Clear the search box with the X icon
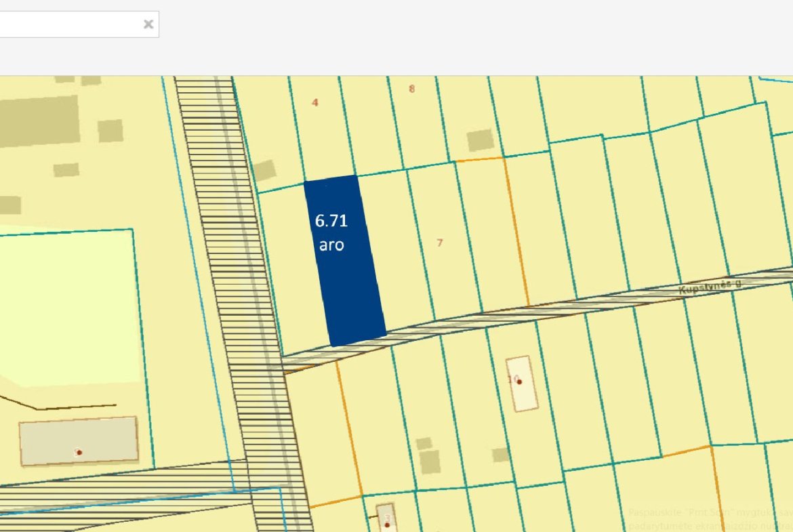793x532 pixels. [x=148, y=24]
